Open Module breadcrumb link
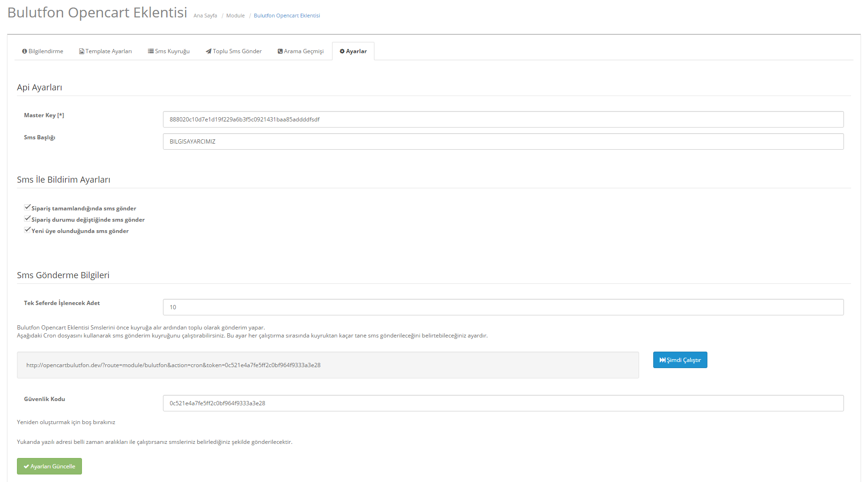The height and width of the screenshot is (482, 868). click(235, 16)
